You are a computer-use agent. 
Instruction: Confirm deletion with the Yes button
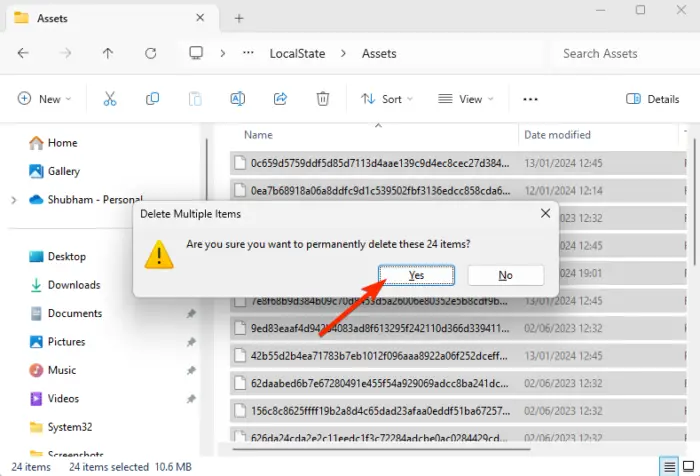click(416, 275)
